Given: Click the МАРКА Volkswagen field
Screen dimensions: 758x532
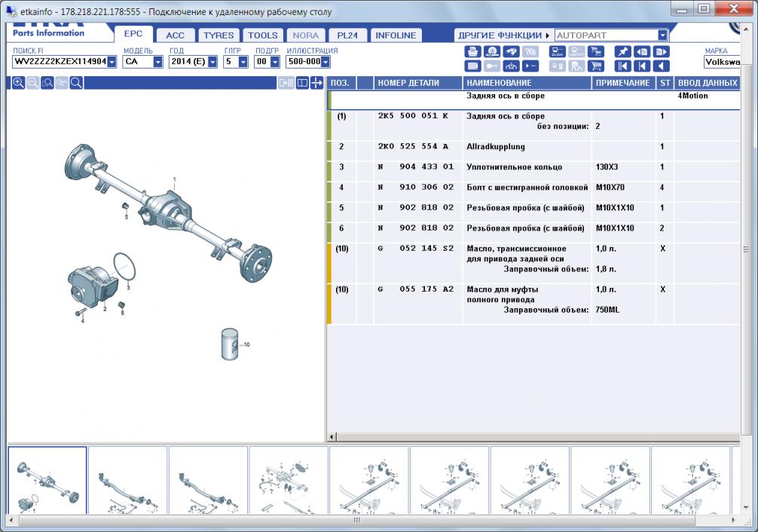Looking at the screenshot, I should click(723, 62).
